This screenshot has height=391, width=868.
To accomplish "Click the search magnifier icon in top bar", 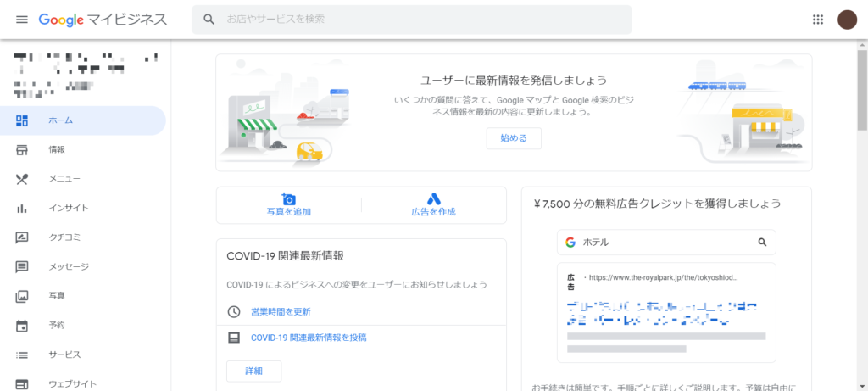I will (x=209, y=20).
